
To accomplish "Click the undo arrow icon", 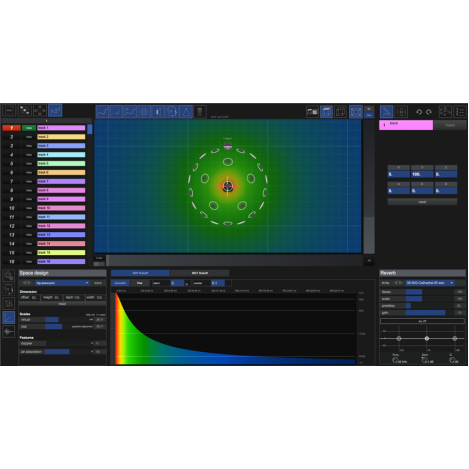I will coord(419,112).
